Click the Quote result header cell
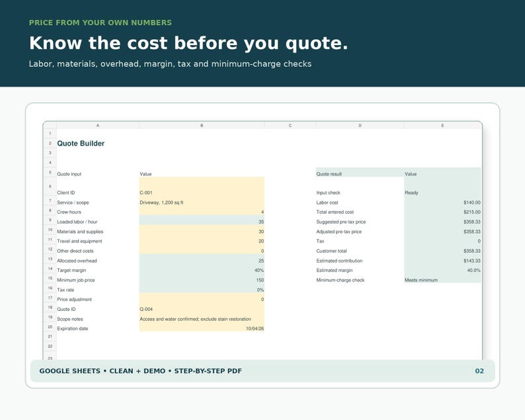This screenshot has width=525, height=420. pos(360,173)
